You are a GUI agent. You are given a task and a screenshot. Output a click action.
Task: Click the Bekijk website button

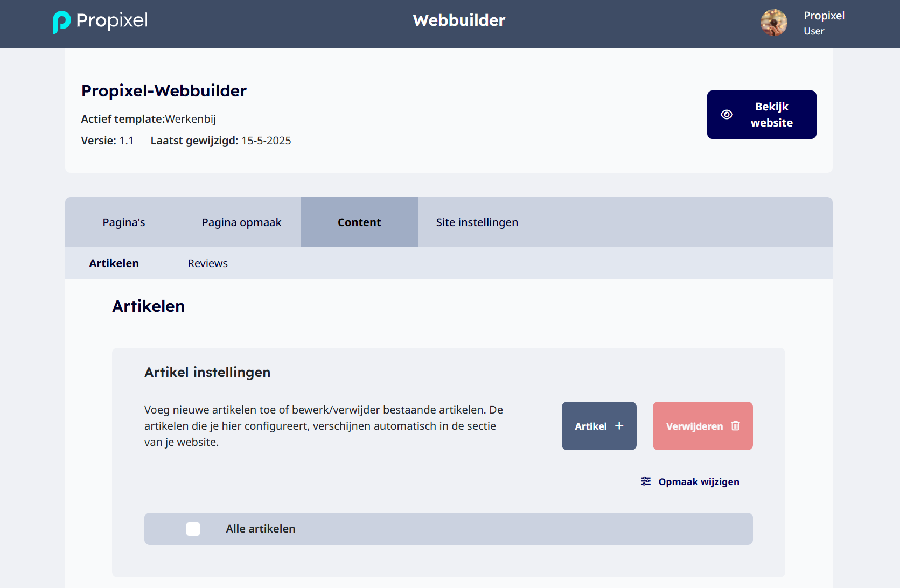(x=762, y=115)
